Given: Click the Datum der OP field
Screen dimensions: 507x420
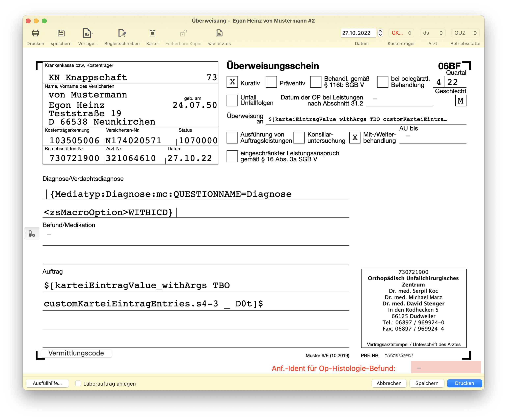Looking at the screenshot, I should point(399,101).
